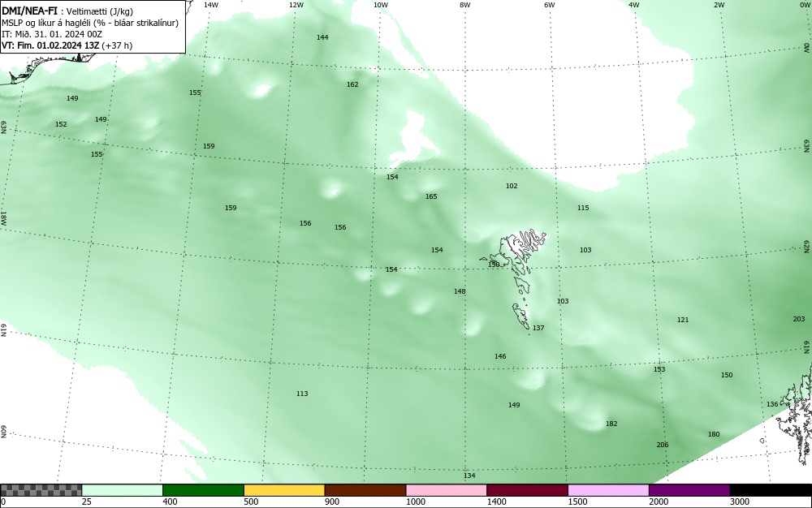Click the checkered gray 0–25 legend swatch
The height and width of the screenshot is (508, 812).
tap(41, 490)
